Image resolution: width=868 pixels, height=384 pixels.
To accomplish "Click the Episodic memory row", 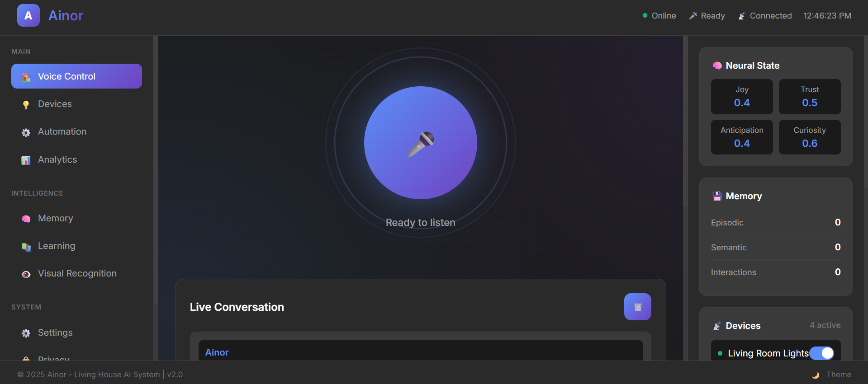I will (x=775, y=223).
